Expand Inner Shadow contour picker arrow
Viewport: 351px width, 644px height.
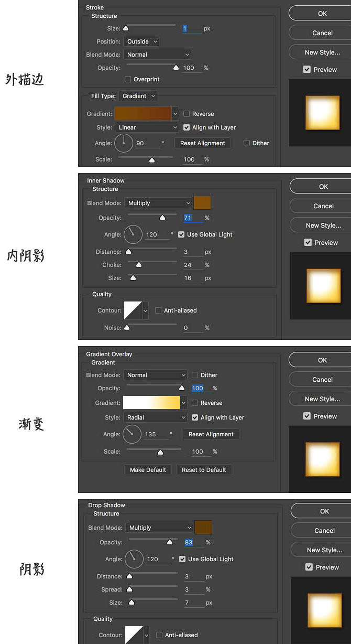click(145, 310)
